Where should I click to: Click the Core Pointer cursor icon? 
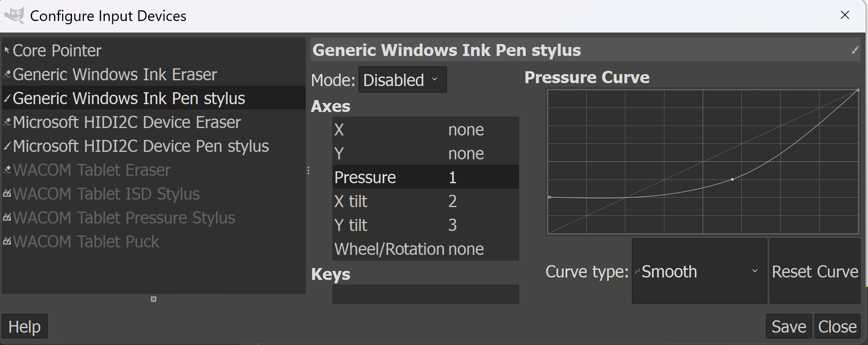7,51
